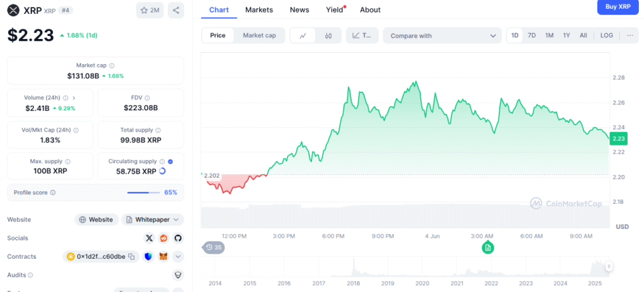Click the share icon next to watchlist
The height and width of the screenshot is (292, 644).
(x=176, y=10)
